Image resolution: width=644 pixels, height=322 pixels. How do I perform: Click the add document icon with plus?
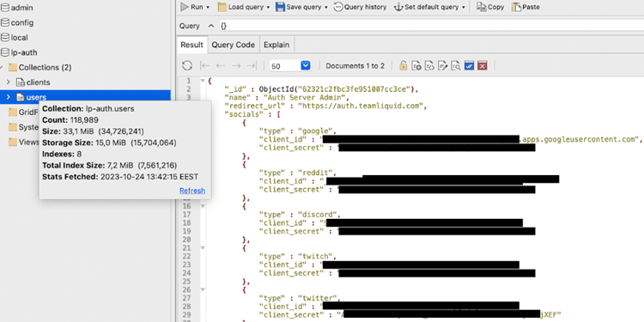pos(416,66)
